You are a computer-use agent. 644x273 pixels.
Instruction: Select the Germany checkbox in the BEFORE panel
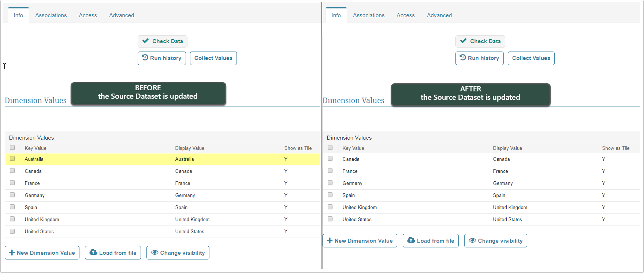coord(12,195)
